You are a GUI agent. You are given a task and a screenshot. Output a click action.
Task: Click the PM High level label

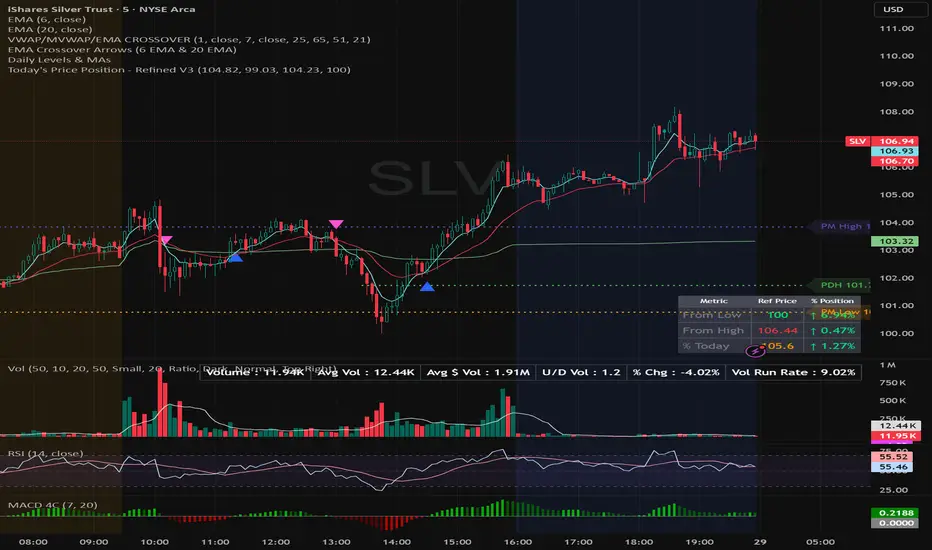[843, 226]
